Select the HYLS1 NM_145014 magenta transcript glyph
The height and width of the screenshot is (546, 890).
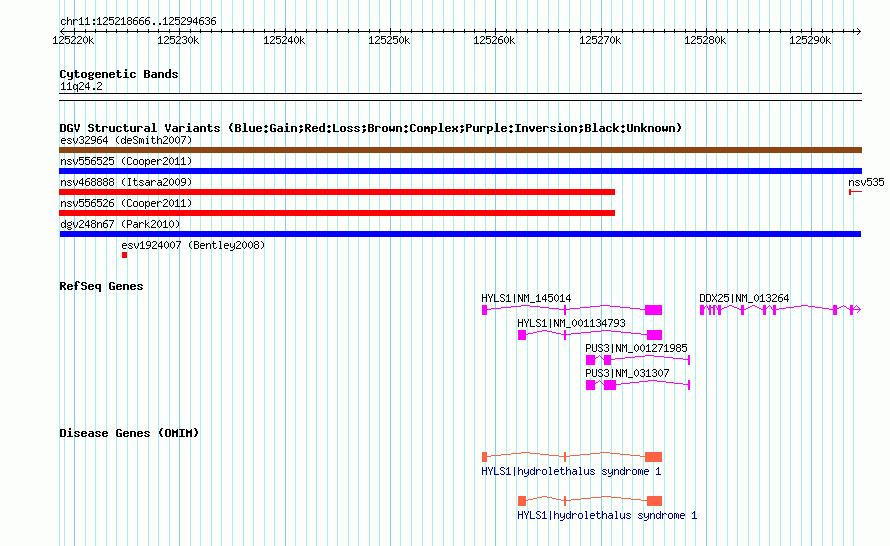(572, 309)
